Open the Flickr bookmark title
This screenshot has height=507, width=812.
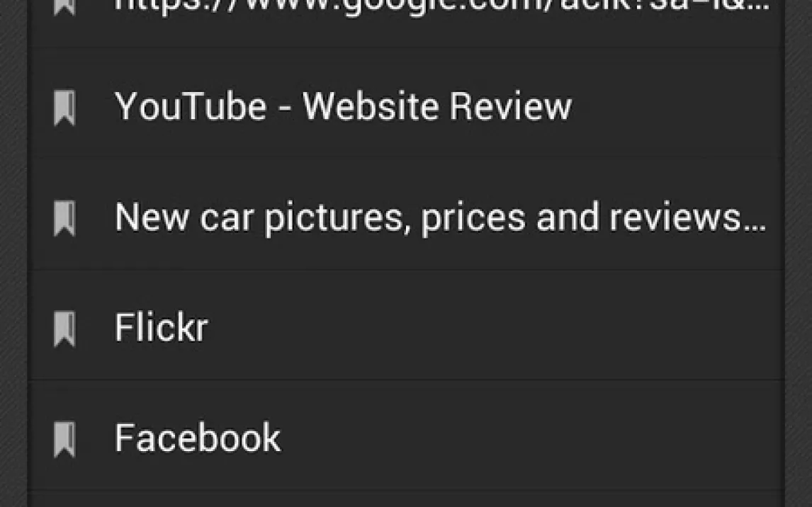pyautogui.click(x=161, y=327)
